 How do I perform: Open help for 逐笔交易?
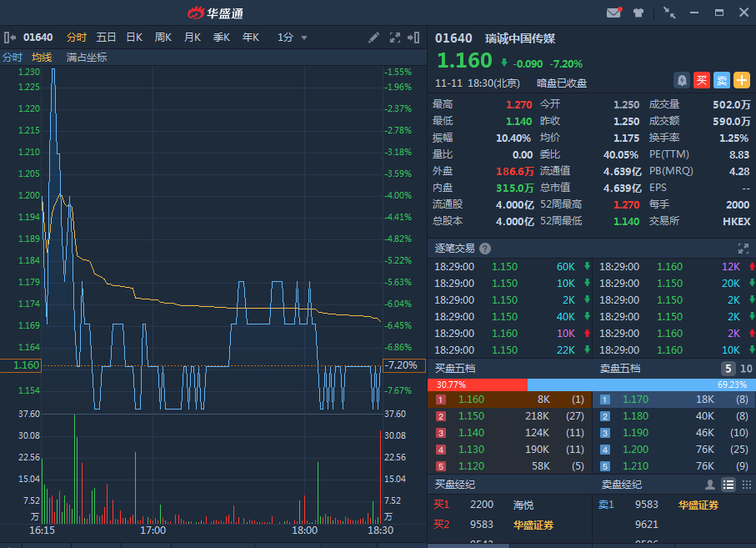pyautogui.click(x=485, y=249)
